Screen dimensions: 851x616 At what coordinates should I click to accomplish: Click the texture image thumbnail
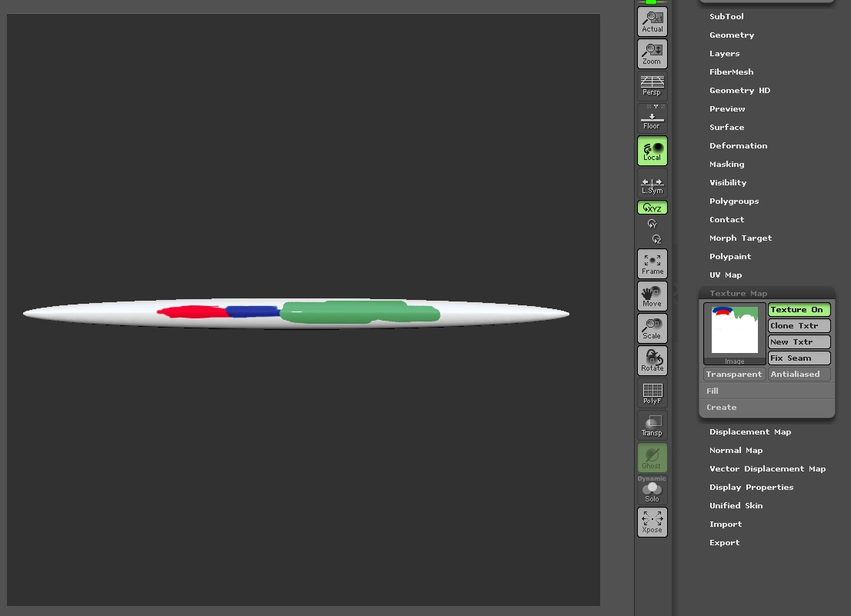pyautogui.click(x=734, y=333)
